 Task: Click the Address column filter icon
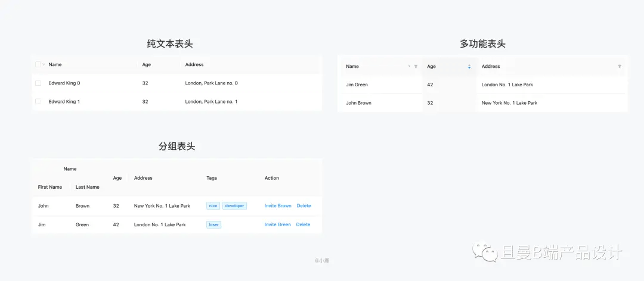(x=620, y=67)
